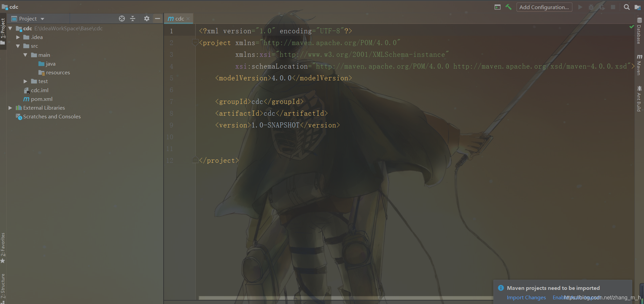The width and height of the screenshot is (644, 304).
Task: Click the horizontal editor scrollbar
Action: pyautogui.click(x=346, y=298)
